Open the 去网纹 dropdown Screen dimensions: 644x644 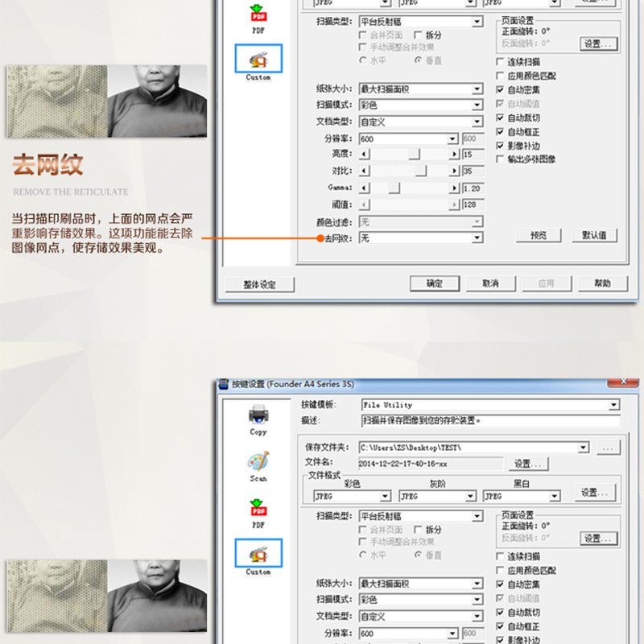click(477, 238)
